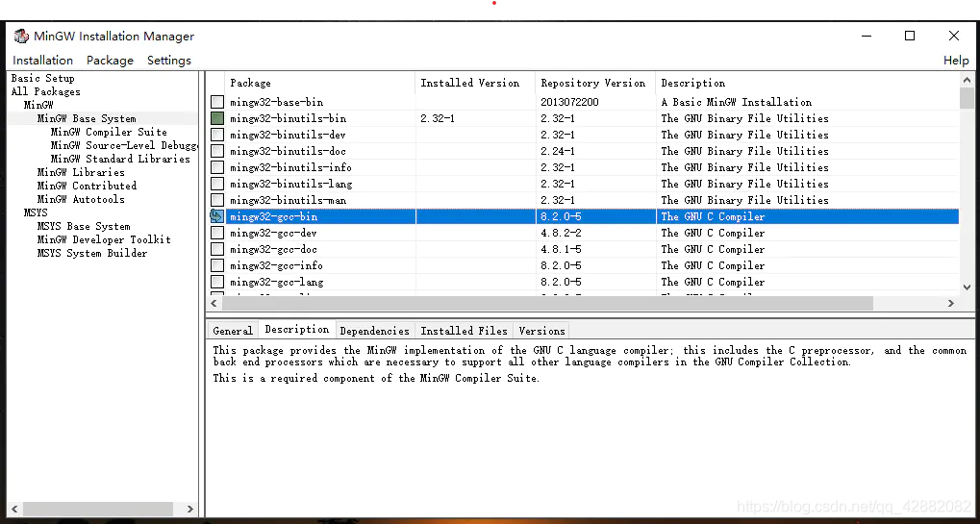Select MinGW Contributed category

pyautogui.click(x=87, y=186)
